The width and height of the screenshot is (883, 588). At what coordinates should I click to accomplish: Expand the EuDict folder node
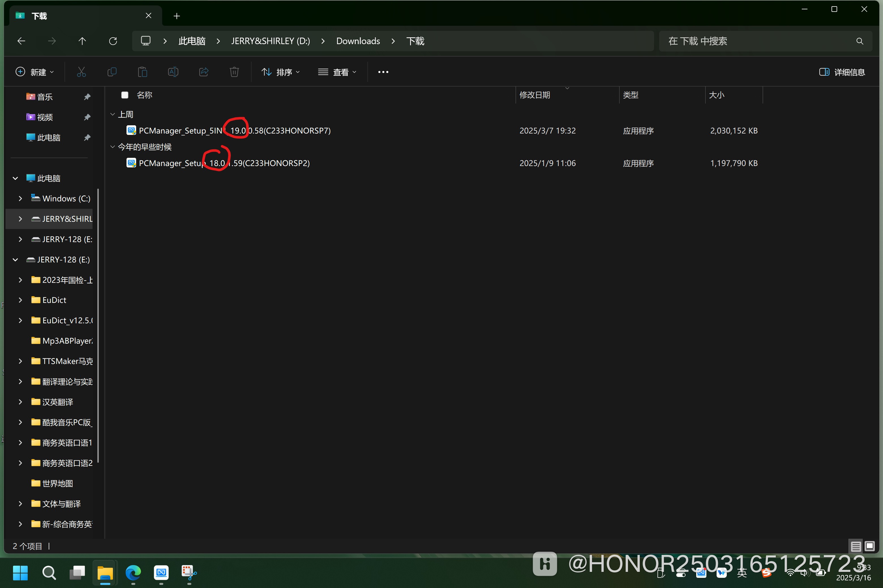(x=20, y=300)
